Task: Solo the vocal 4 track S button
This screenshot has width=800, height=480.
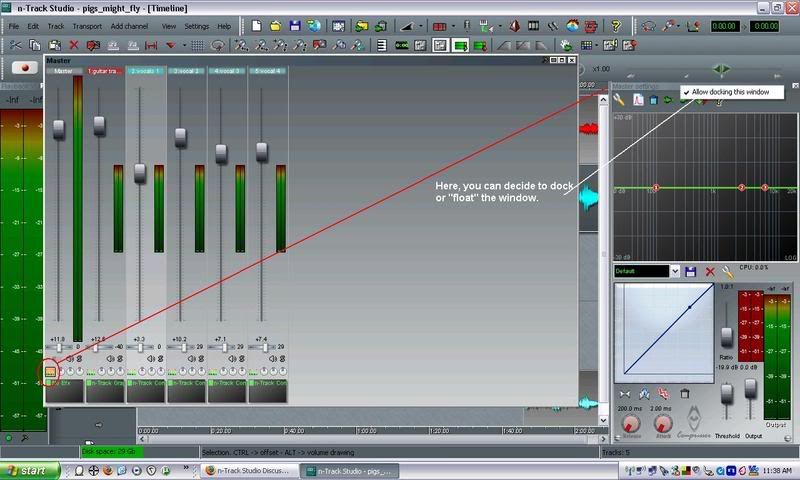Action: point(283,359)
